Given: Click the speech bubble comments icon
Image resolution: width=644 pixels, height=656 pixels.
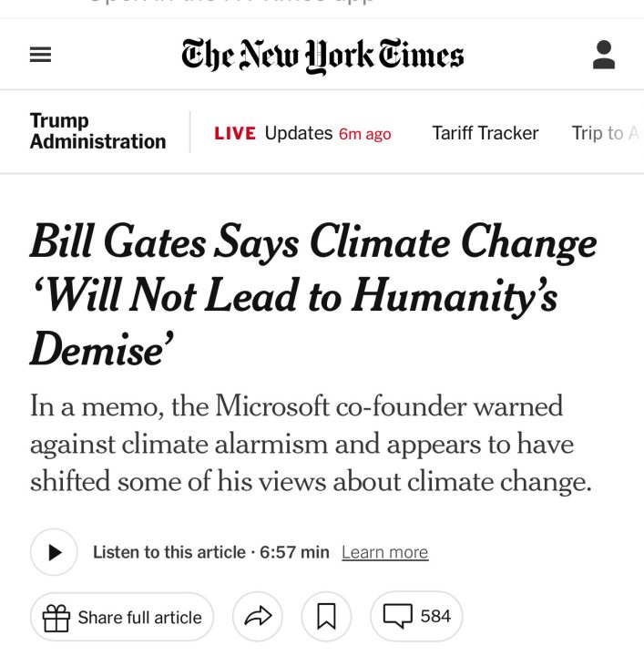Looking at the screenshot, I should pyautogui.click(x=398, y=617).
